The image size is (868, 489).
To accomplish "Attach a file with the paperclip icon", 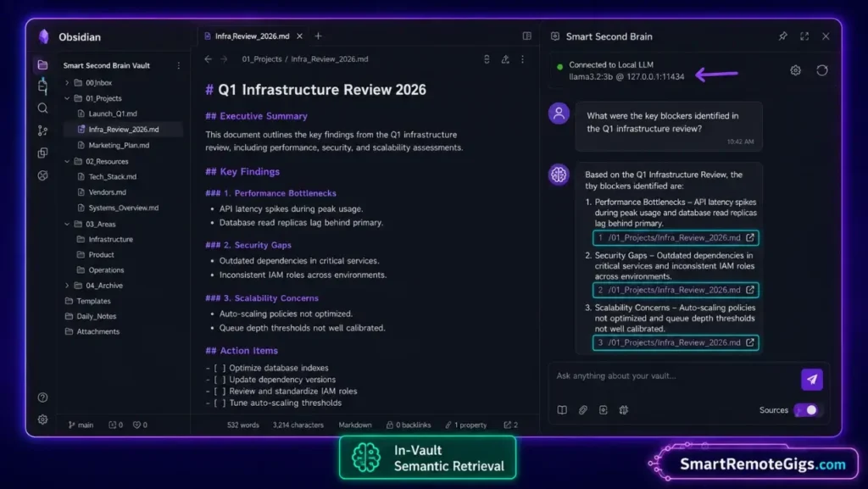I will pyautogui.click(x=583, y=410).
